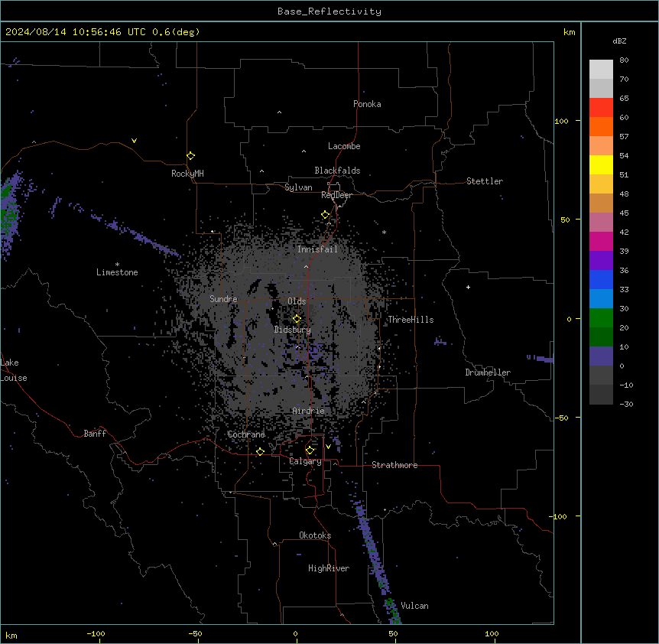Click the Base_Reflectivity title

pyautogui.click(x=329, y=11)
